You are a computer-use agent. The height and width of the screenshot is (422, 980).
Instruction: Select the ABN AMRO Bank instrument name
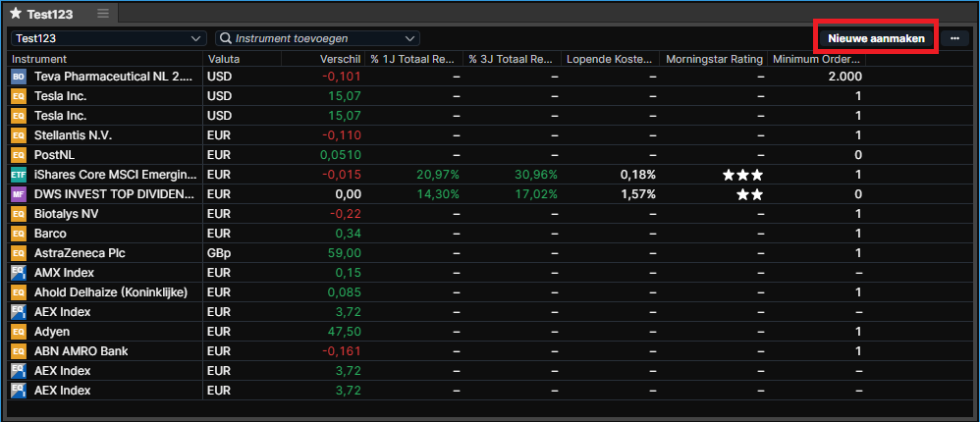(x=82, y=351)
